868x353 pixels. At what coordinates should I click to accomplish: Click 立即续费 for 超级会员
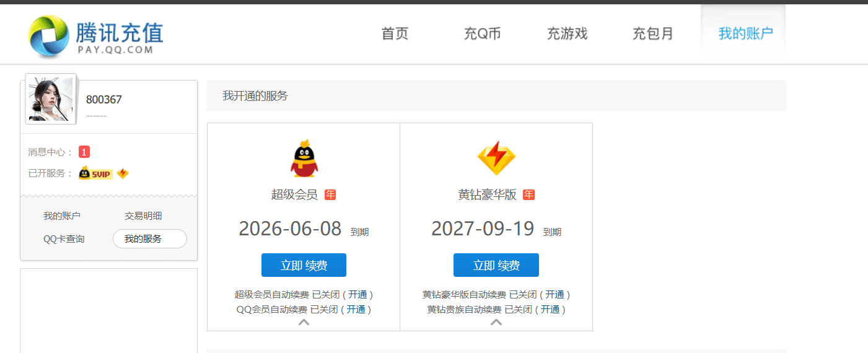(304, 265)
